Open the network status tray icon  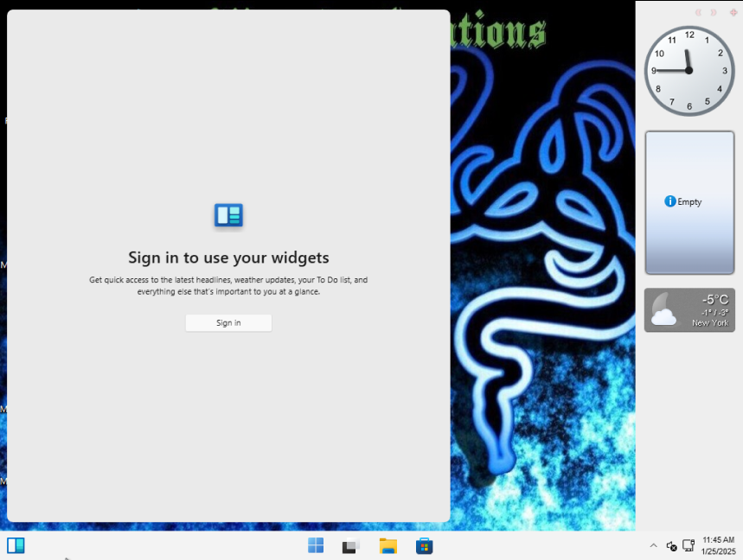coord(689,546)
